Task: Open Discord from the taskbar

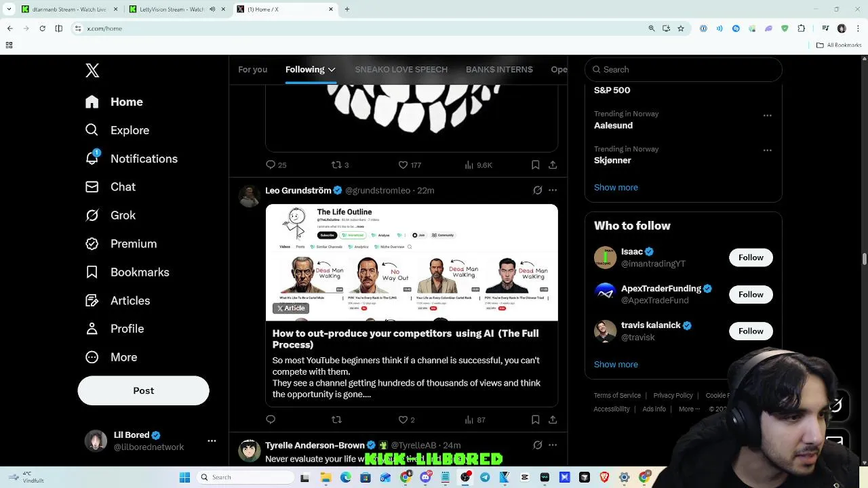Action: [425, 477]
